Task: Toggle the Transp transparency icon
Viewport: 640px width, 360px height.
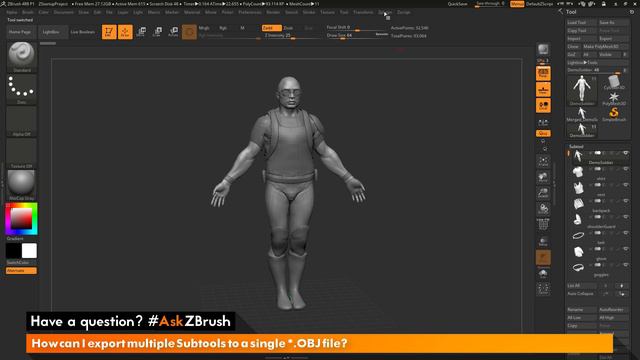Action: [x=543, y=241]
